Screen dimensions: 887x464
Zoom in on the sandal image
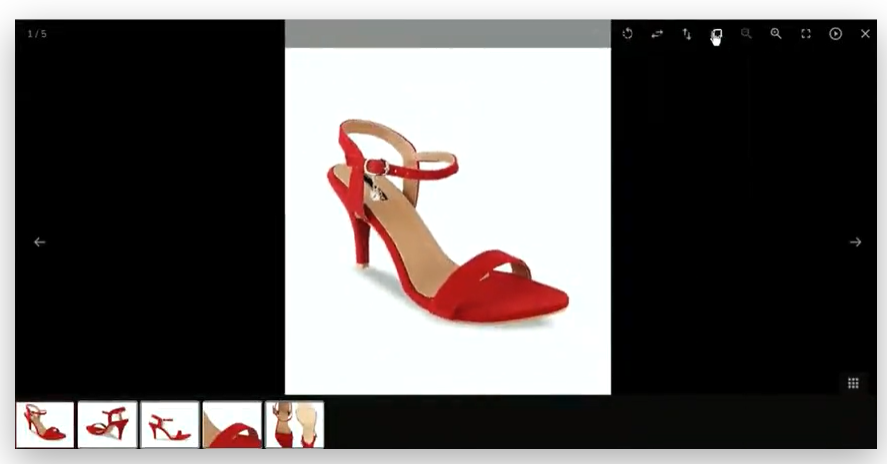(776, 34)
